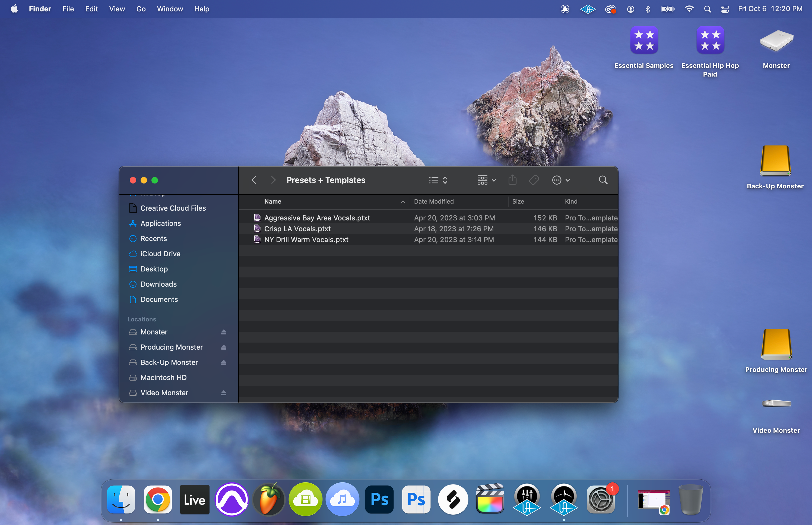Open Ableton Live from the Dock
The width and height of the screenshot is (812, 525).
(195, 500)
